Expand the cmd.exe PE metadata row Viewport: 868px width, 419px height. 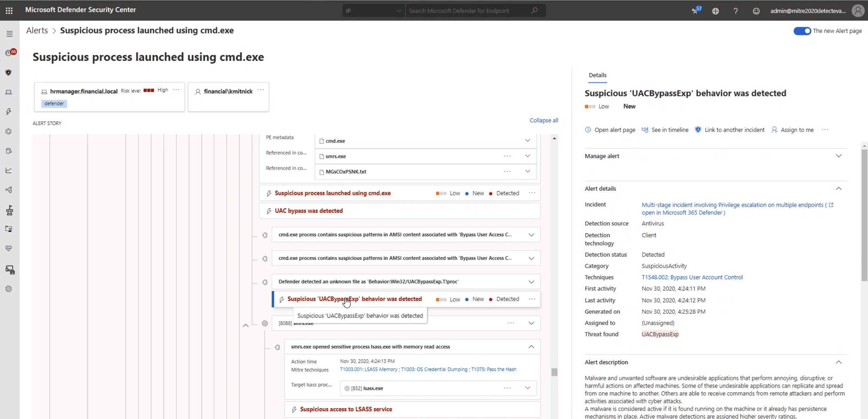[528, 141]
